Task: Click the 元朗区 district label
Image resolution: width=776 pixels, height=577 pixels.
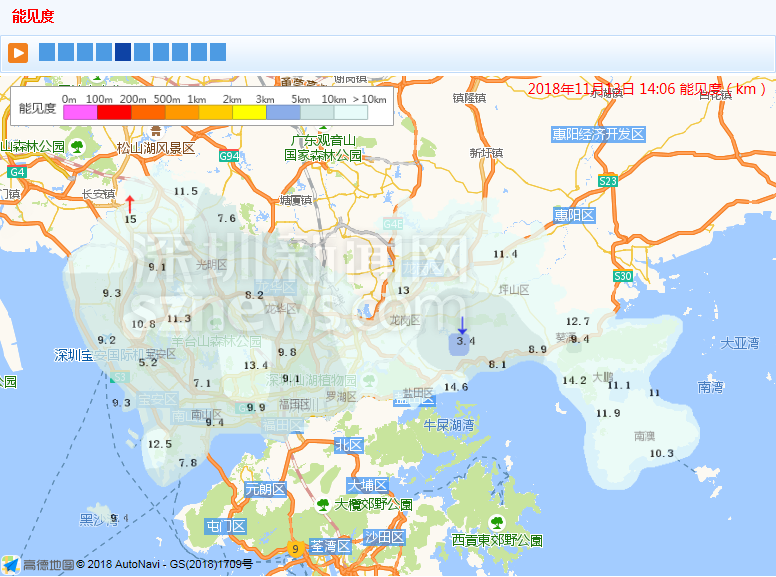Action: coord(265,489)
